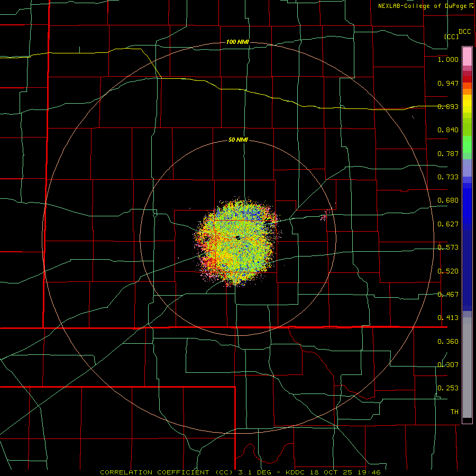Click the 1.000 colorbar value label
The width and height of the screenshot is (476, 476).
(448, 59)
